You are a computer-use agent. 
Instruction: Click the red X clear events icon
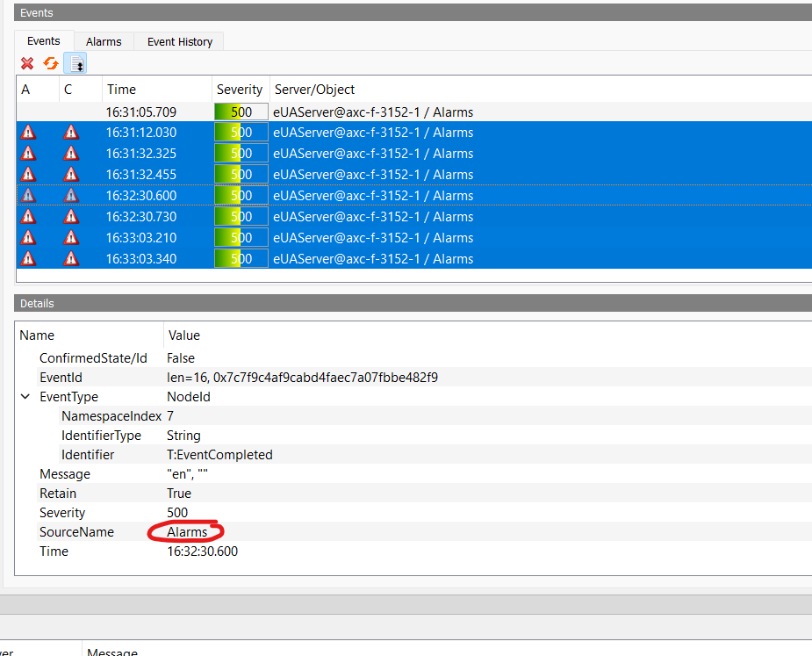coord(27,63)
